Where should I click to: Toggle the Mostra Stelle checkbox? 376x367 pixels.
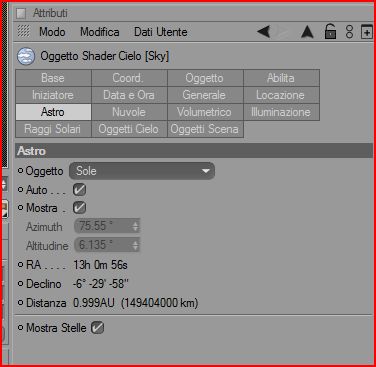point(97,328)
